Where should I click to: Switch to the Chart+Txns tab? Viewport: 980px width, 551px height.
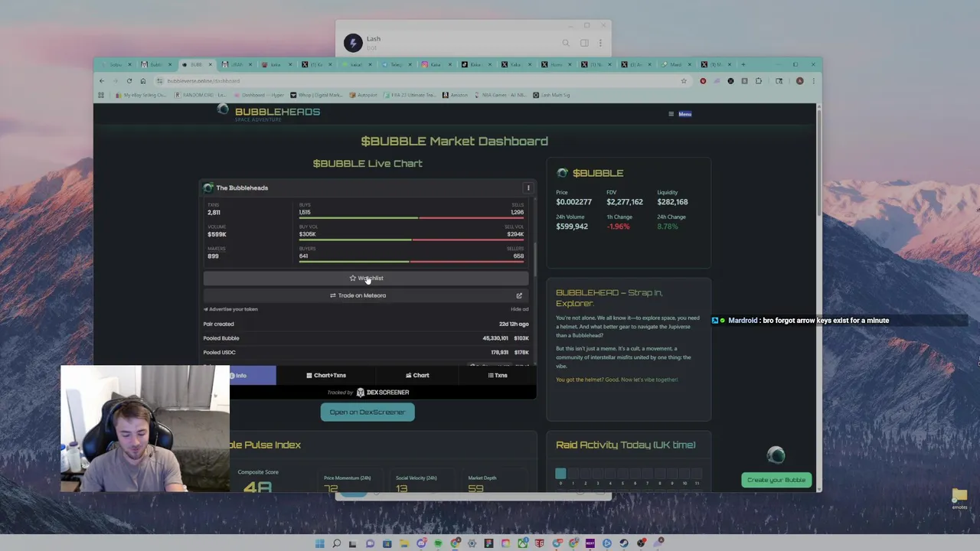click(x=326, y=376)
